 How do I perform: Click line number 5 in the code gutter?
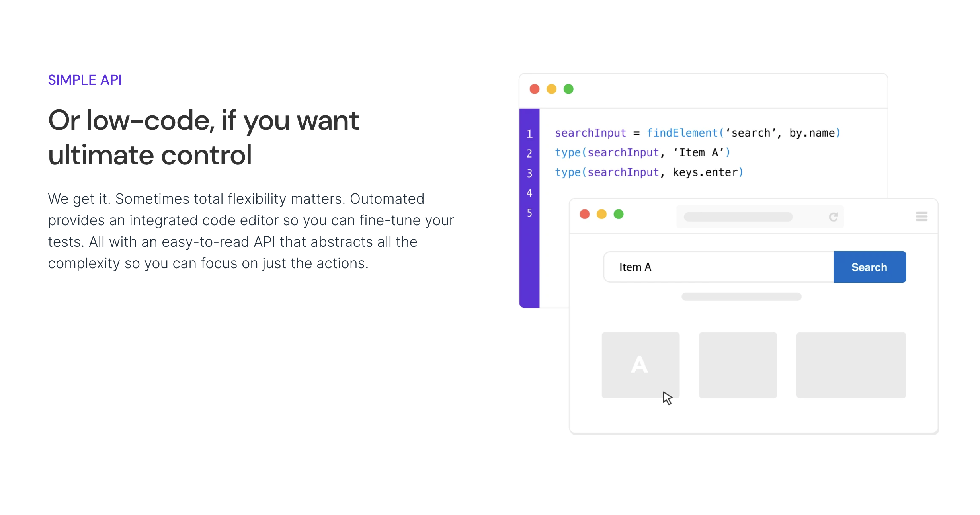pos(529,213)
